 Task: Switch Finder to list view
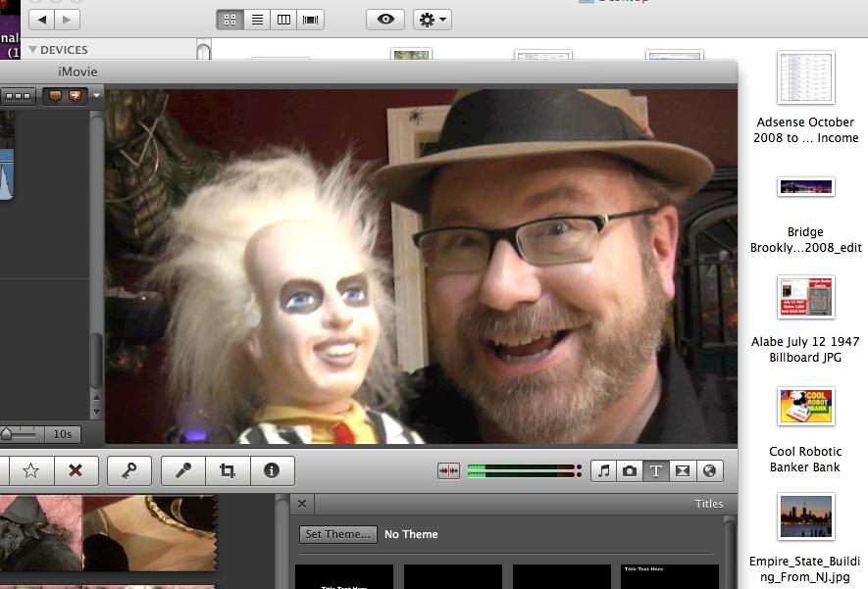[257, 20]
